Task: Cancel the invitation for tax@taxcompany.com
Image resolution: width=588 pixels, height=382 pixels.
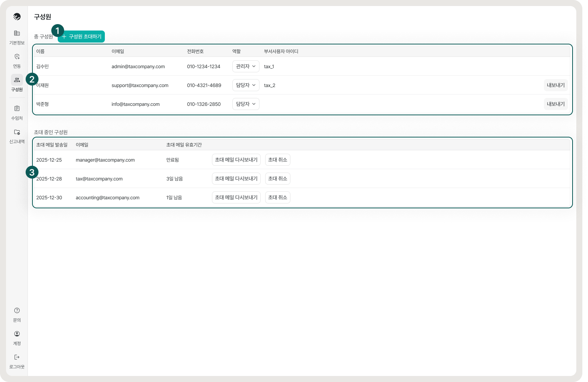Action: [278, 179]
